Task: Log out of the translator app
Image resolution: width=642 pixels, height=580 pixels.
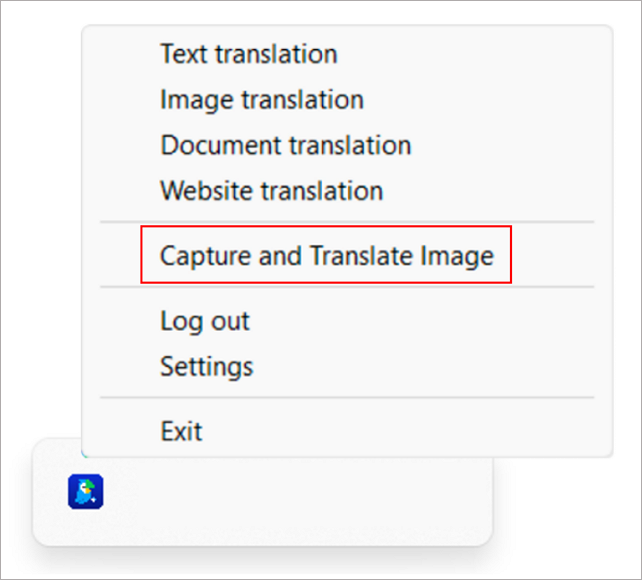Action: tap(205, 321)
